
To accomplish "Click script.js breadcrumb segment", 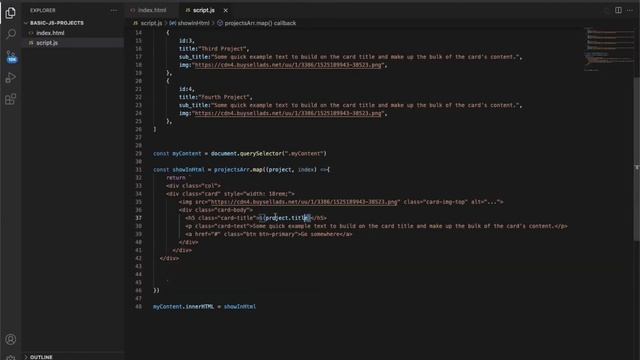I will pyautogui.click(x=151, y=23).
